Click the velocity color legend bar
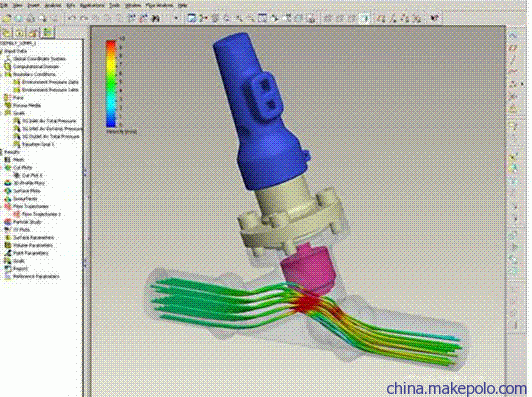Image resolution: width=532 pixels, height=397 pixels. (111, 83)
